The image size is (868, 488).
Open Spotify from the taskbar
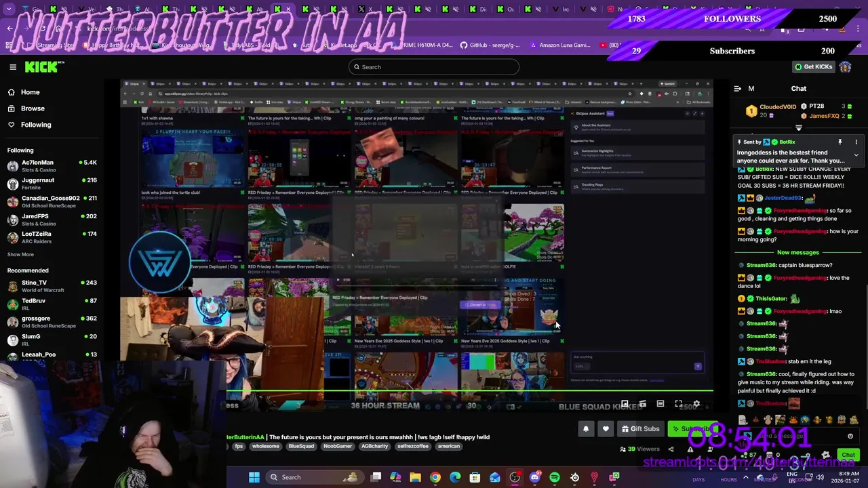click(x=555, y=477)
